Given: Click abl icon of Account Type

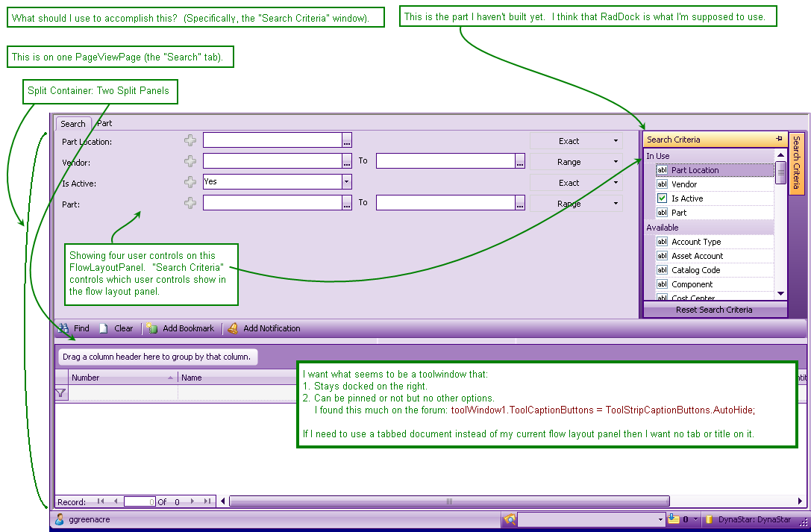Looking at the screenshot, I should [662, 241].
